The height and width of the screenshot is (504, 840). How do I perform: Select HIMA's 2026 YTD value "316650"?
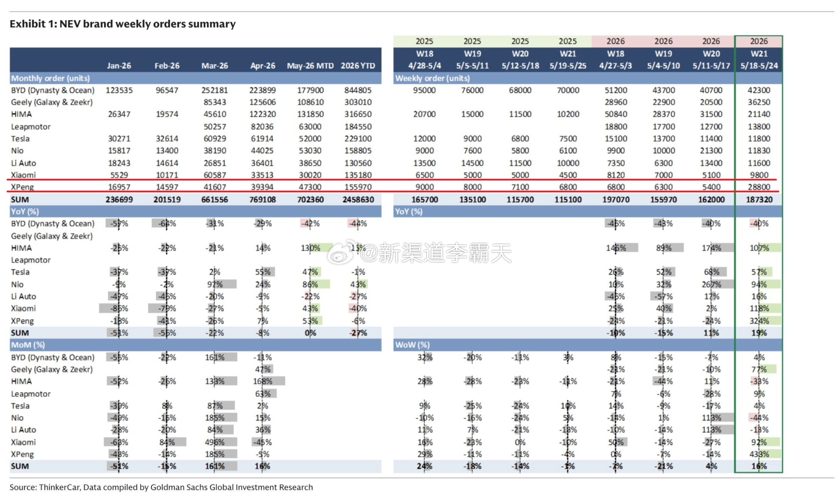pos(358,114)
